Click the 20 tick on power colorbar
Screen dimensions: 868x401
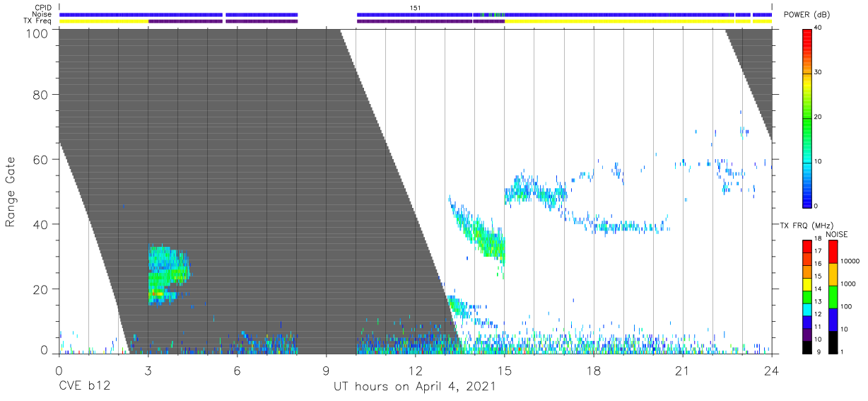819,117
